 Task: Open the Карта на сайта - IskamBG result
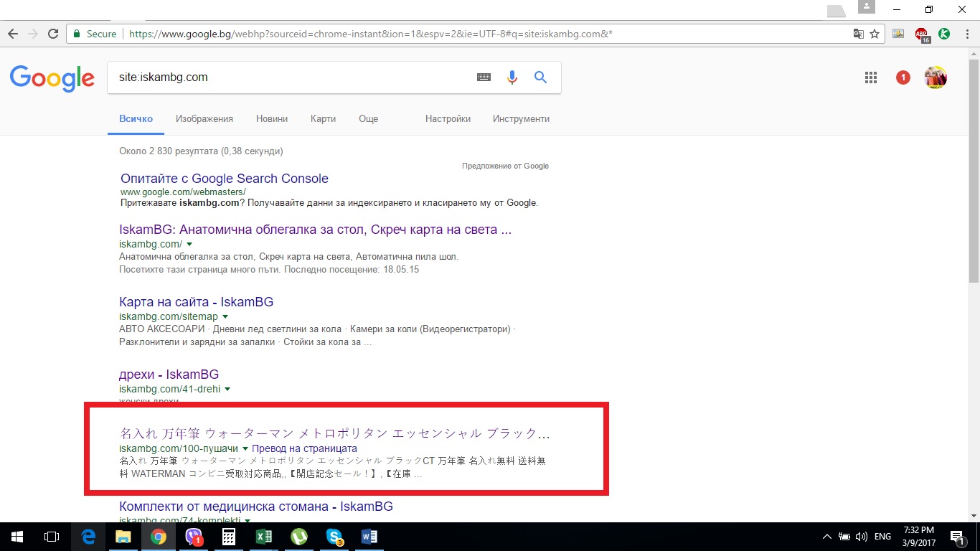pos(197,302)
